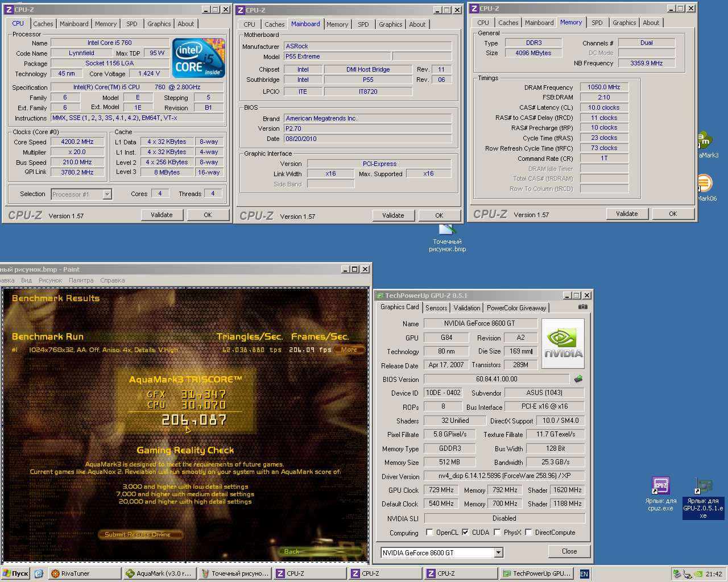728x582 pixels.
Task: Click the GPU-Z camera screenshot icon
Action: [x=583, y=307]
